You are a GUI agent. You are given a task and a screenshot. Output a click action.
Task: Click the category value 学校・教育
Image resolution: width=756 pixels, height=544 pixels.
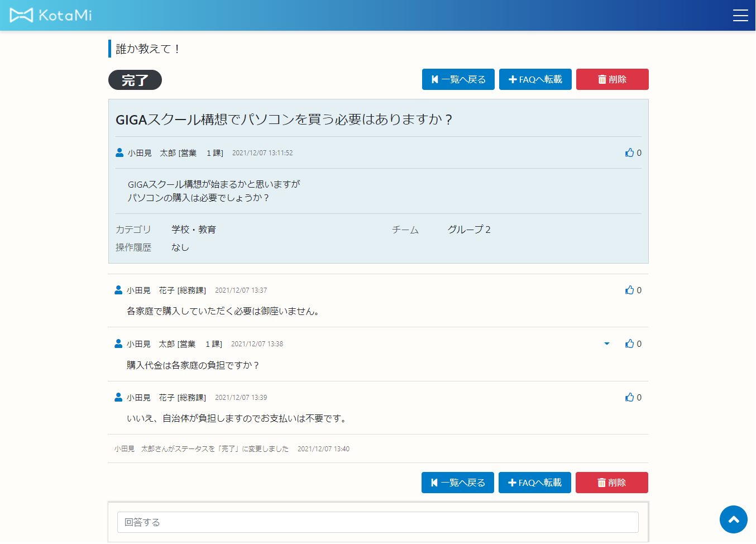point(194,230)
